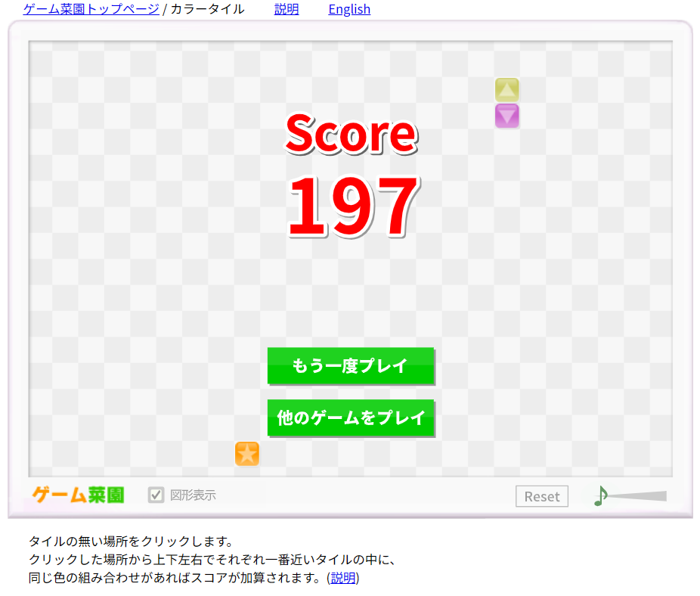
Task: Click the Reset button
Action: coord(541,496)
